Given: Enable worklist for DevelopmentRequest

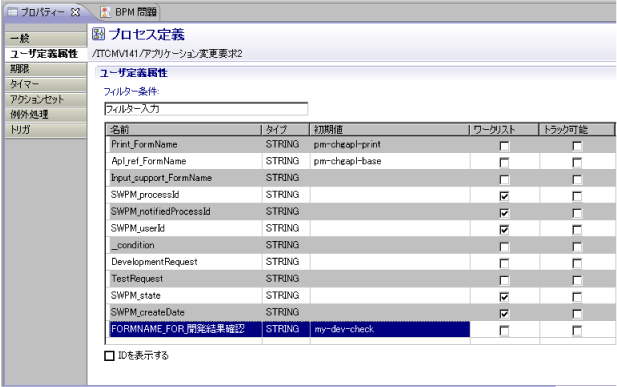Looking at the screenshot, I should pyautogui.click(x=504, y=263).
